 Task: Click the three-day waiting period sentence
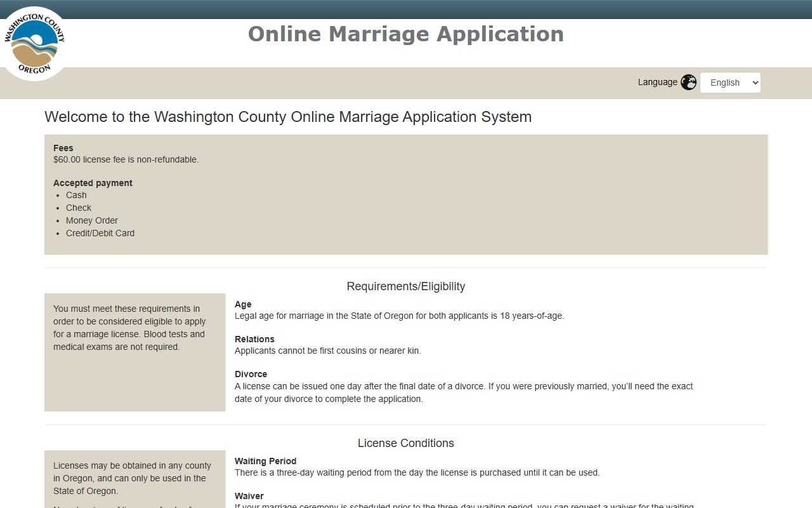click(417, 472)
